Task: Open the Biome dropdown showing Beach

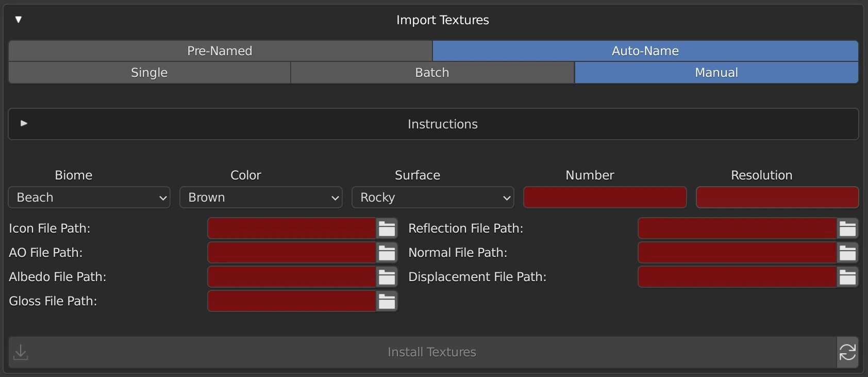Action: [89, 198]
